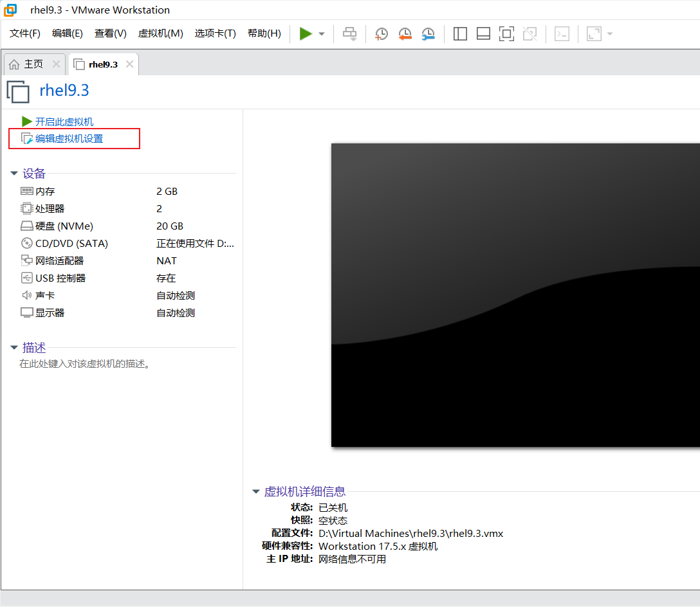The image size is (700, 607).
Task: Open the power options dropdown arrow
Action: (322, 34)
